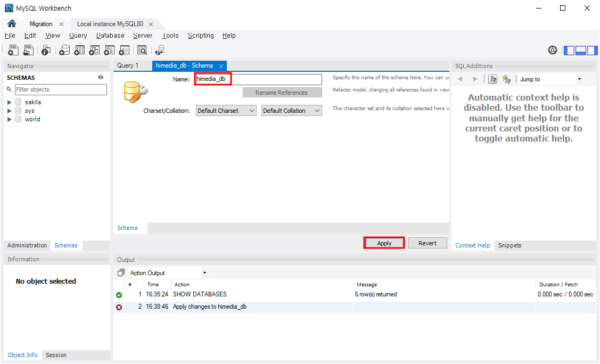600x364 pixels.
Task: Expand the sakila schema
Action: click(9, 102)
